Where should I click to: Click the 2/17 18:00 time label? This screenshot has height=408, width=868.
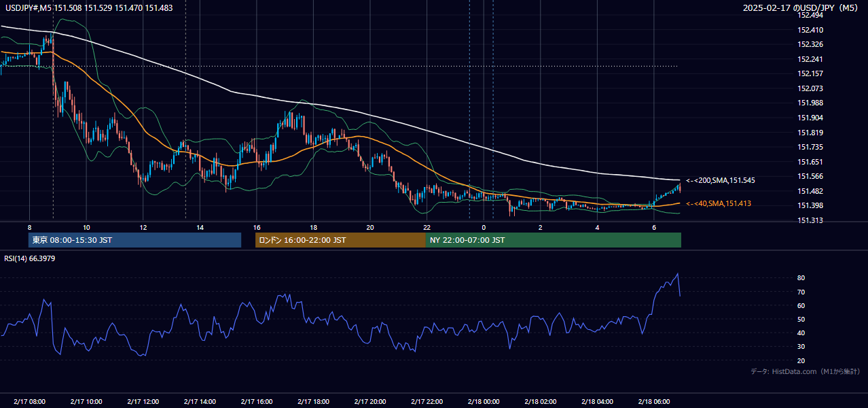coord(313,402)
